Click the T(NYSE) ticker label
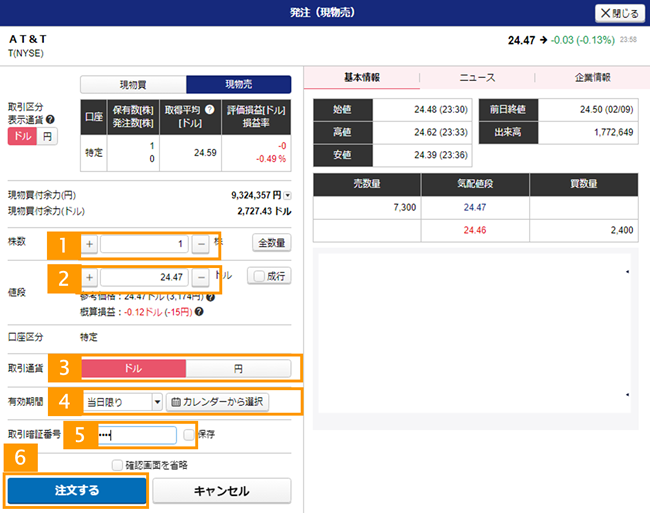 (x=26, y=53)
